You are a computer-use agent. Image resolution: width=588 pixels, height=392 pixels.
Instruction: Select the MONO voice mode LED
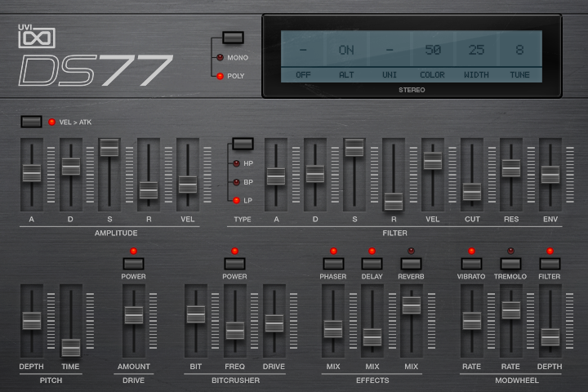pos(220,57)
